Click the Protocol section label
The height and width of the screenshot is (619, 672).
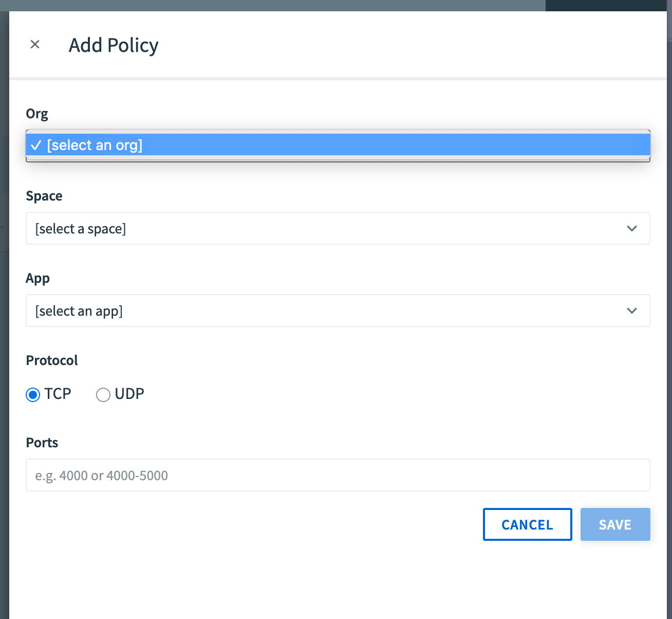tap(52, 360)
